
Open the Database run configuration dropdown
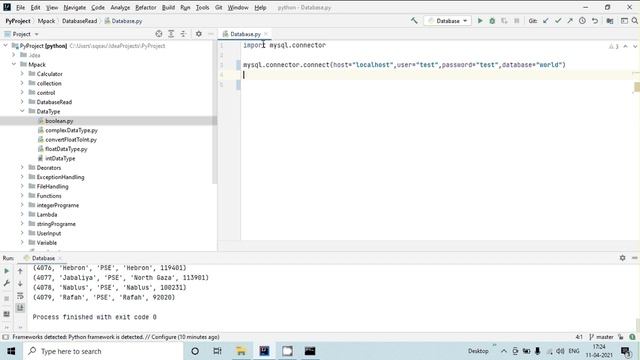(448, 21)
